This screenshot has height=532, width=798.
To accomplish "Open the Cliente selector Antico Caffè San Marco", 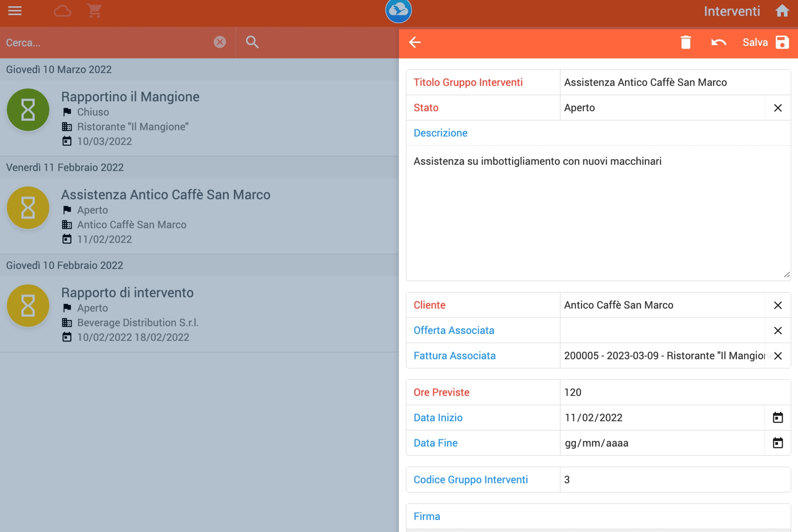I will pos(662,305).
